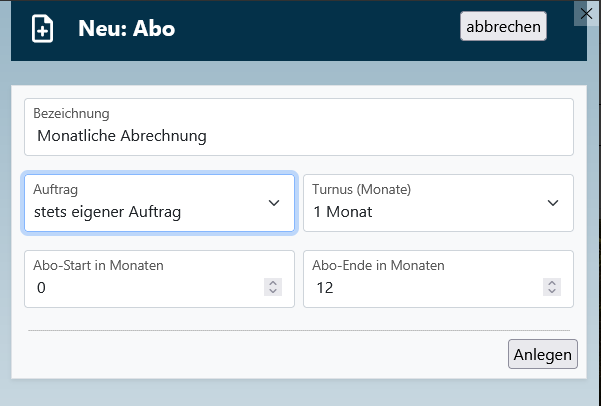Click the chevron arrow in Auftrag field
Image resolution: width=601 pixels, height=406 pixels.
pyautogui.click(x=274, y=203)
